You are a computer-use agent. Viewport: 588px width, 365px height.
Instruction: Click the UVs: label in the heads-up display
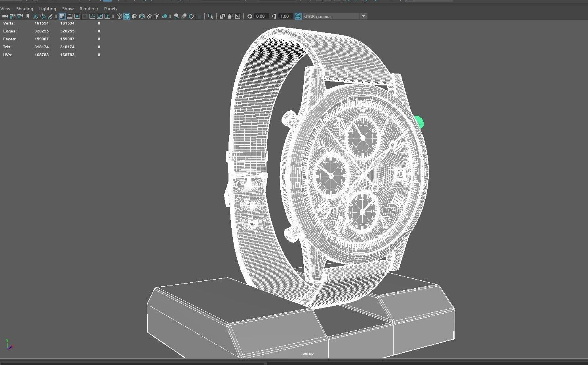click(x=8, y=55)
